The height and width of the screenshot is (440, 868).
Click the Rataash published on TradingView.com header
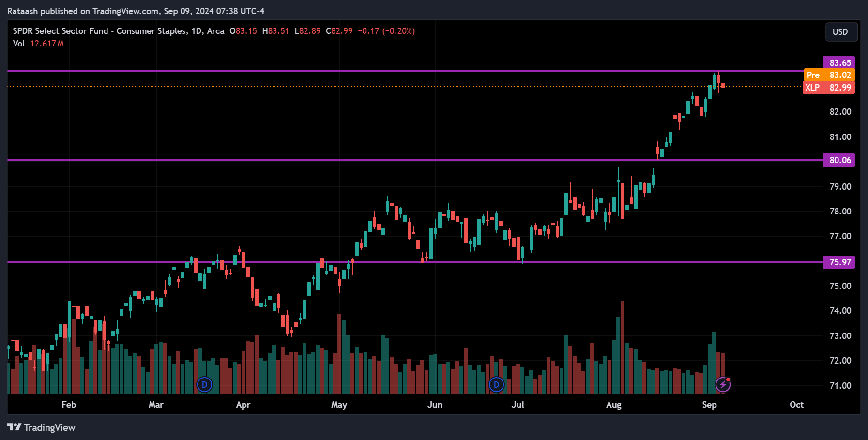[x=136, y=11]
